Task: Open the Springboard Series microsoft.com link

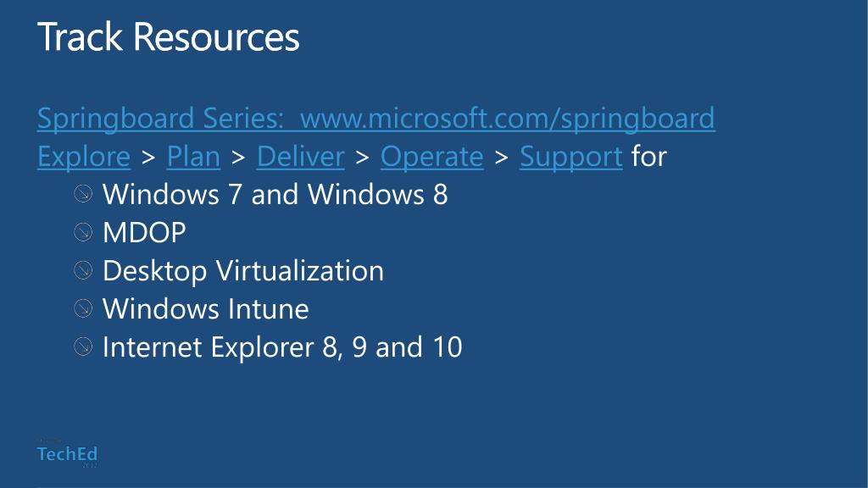Action: click(x=376, y=119)
